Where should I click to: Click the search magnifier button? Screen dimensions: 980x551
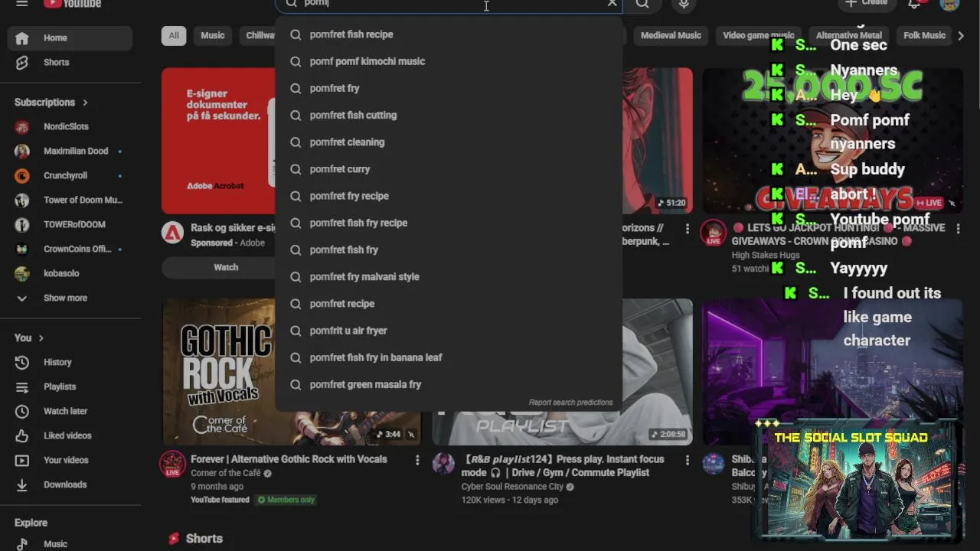(x=642, y=3)
